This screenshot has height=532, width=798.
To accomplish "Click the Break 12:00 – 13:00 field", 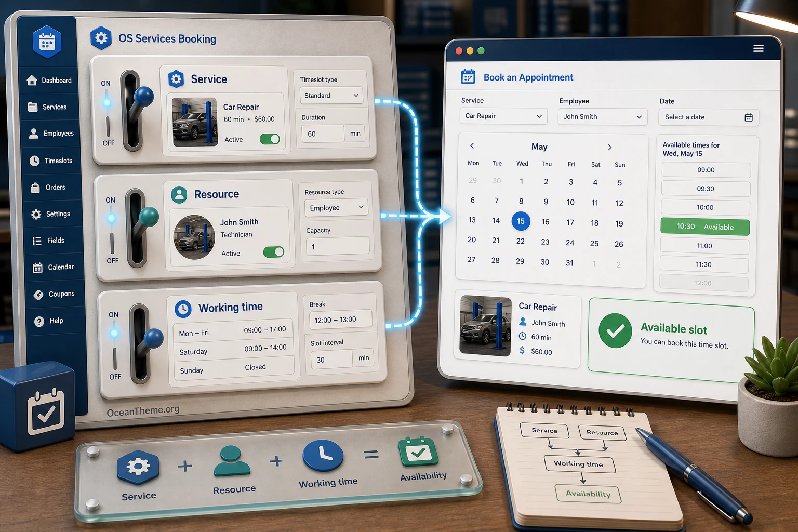I will [341, 320].
